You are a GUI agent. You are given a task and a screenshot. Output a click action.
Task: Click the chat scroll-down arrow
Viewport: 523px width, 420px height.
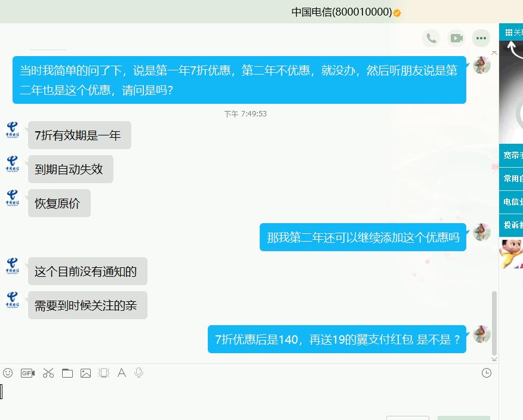(x=494, y=359)
